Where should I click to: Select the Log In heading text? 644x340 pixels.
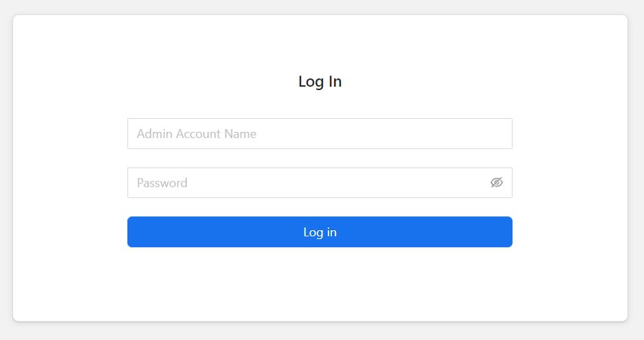[320, 82]
